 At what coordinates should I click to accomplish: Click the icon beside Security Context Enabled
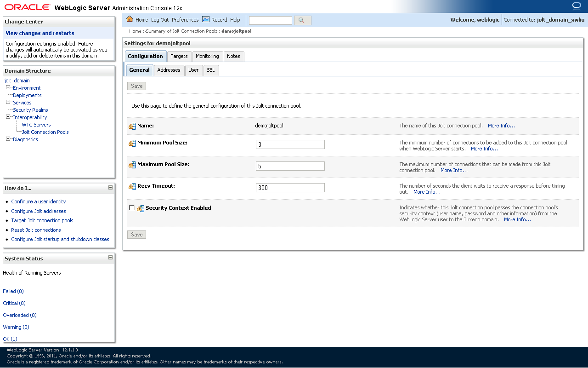tap(141, 208)
